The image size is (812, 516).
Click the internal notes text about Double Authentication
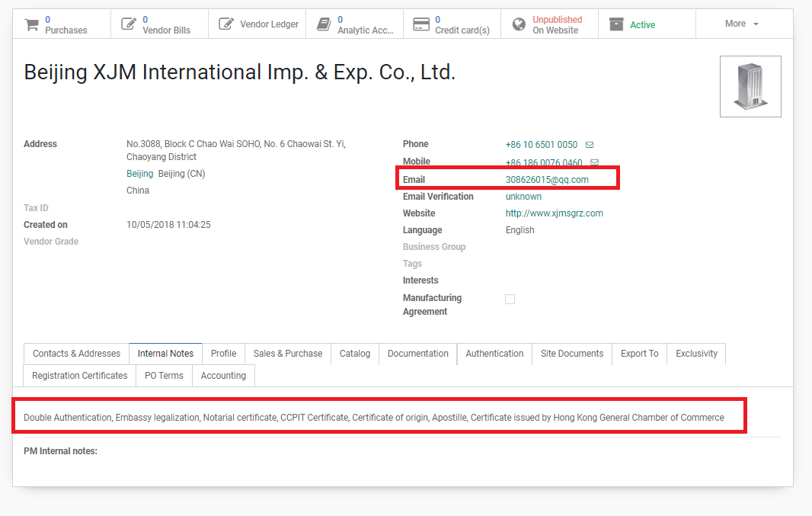374,418
